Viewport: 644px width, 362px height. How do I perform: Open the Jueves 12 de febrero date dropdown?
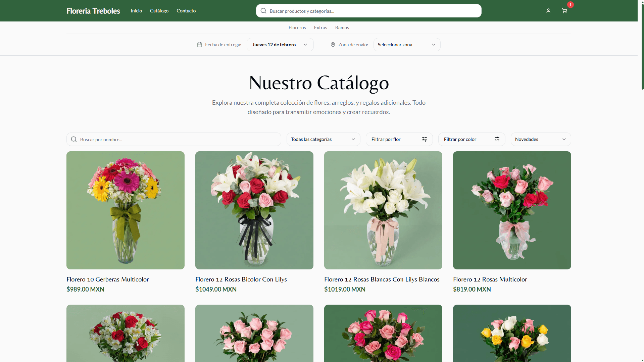[x=280, y=45]
